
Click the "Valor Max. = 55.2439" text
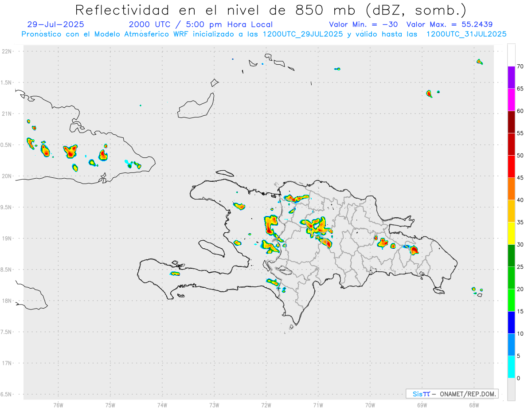click(449, 24)
